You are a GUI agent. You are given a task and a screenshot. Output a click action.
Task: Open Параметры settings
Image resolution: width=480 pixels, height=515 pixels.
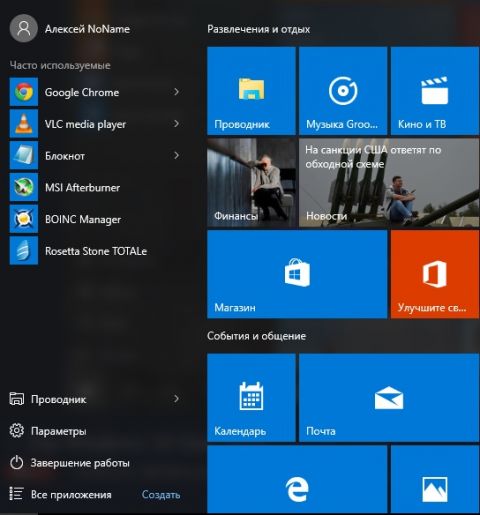[58, 431]
